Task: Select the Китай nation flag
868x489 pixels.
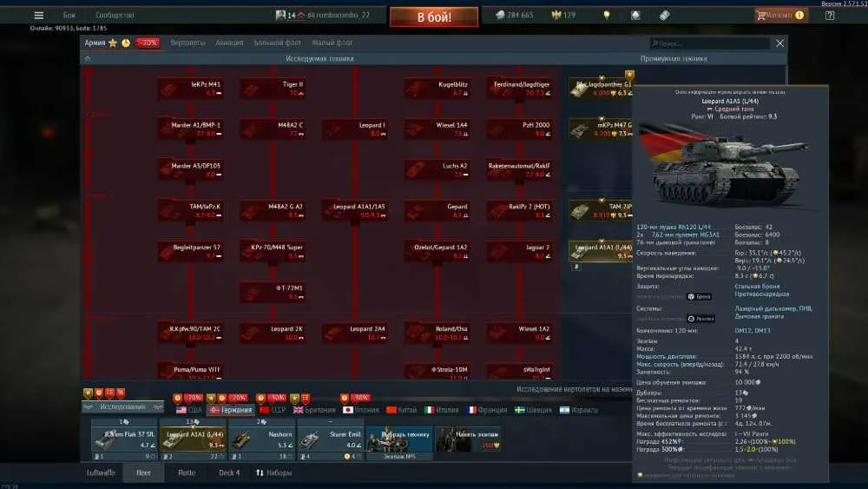Action: click(x=401, y=410)
